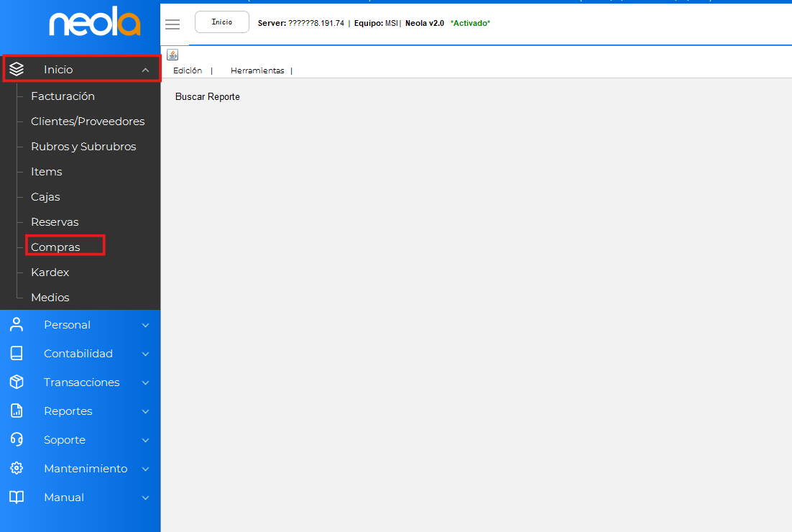Click the Java icon above Edición
Image resolution: width=792 pixels, height=532 pixels.
click(x=172, y=55)
